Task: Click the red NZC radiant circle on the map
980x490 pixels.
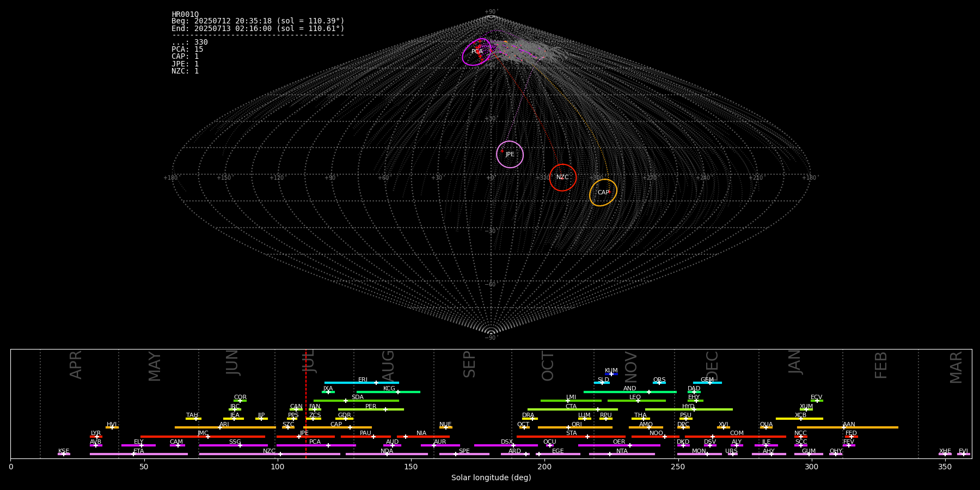Action: (x=563, y=177)
